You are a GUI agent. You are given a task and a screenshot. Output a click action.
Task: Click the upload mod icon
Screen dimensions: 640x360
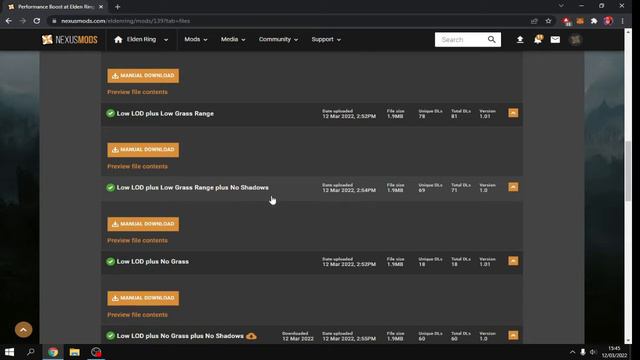[x=520, y=40]
